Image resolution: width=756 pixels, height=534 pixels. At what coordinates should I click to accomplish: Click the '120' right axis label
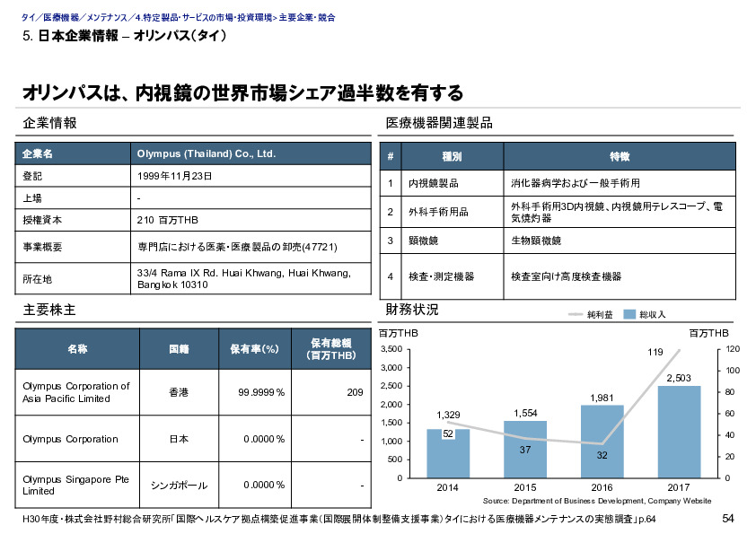coord(733,349)
